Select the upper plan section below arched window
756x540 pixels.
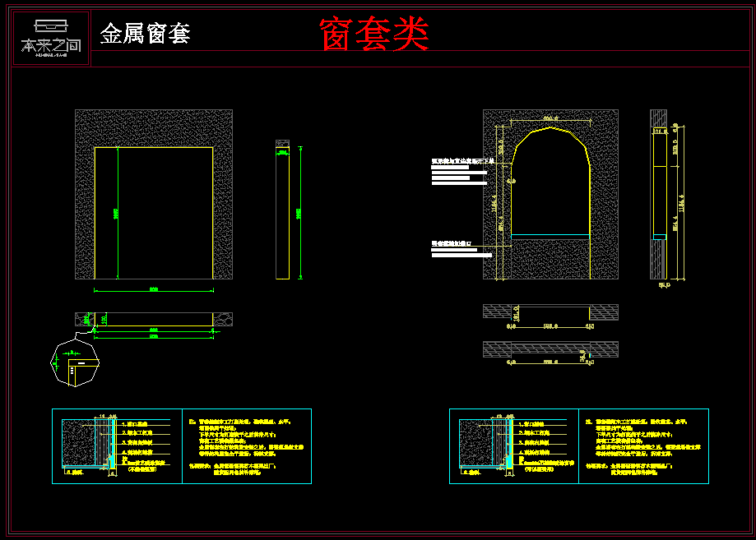click(x=550, y=312)
